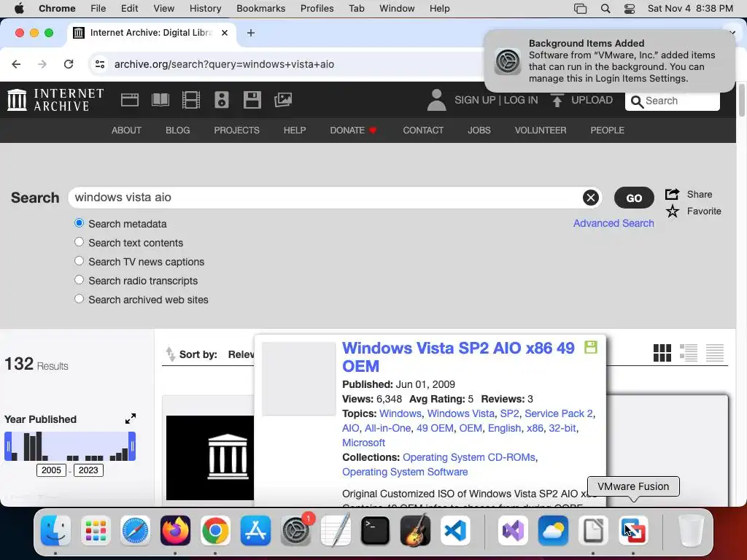Click the Internet Archive logo

click(x=55, y=100)
